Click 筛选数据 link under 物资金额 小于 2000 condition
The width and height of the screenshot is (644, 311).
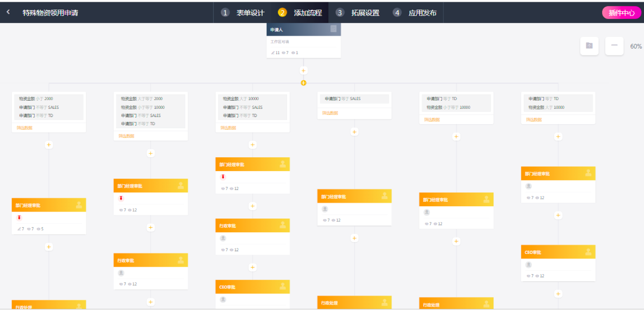click(25, 128)
